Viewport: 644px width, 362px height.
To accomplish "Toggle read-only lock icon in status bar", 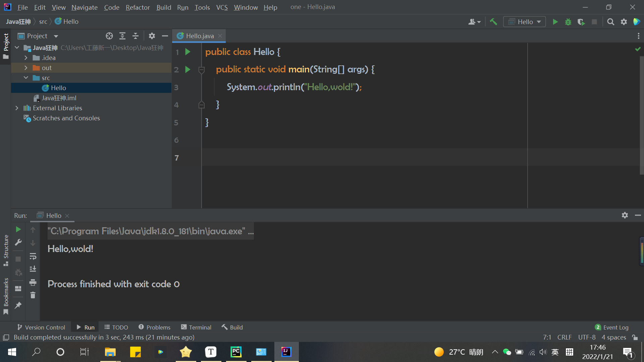I will [635, 337].
